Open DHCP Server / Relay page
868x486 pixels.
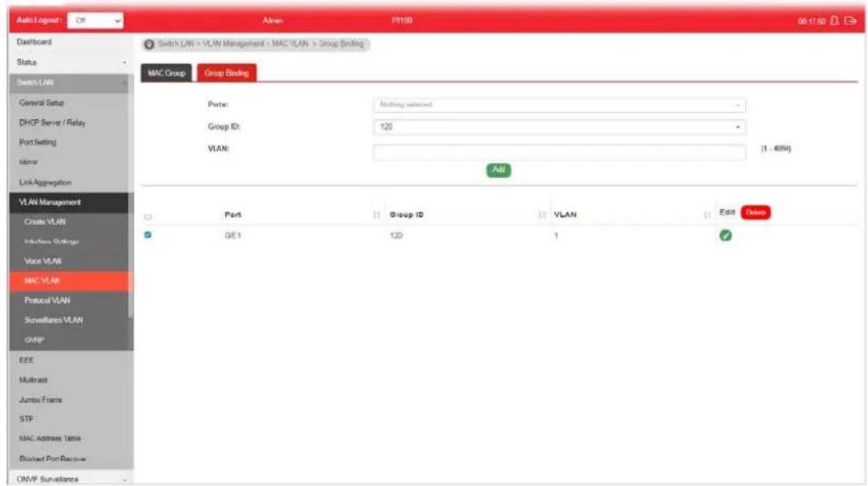point(53,123)
